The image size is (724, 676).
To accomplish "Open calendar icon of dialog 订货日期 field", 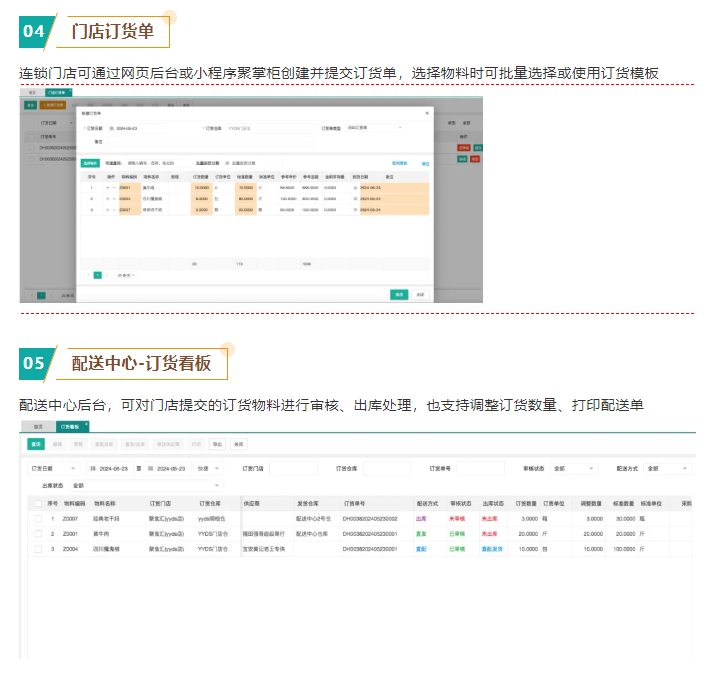I will (111, 128).
